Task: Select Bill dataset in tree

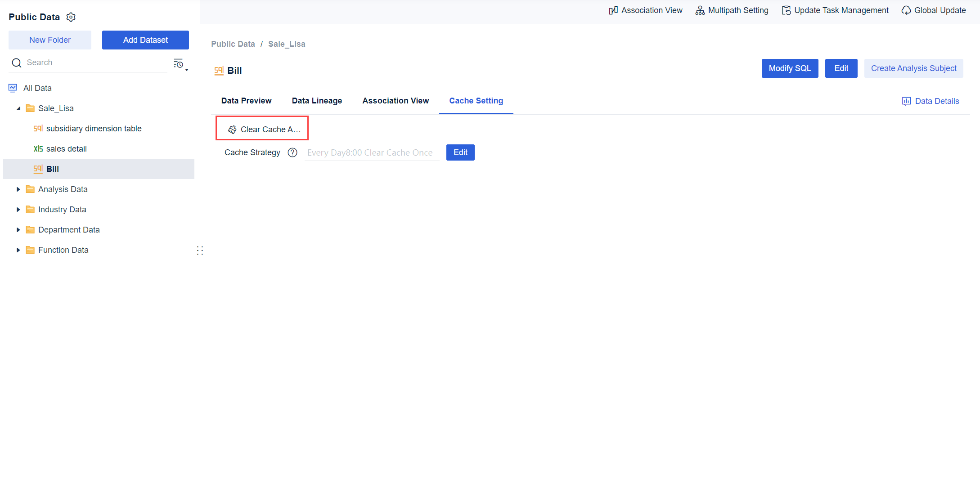Action: pos(99,169)
